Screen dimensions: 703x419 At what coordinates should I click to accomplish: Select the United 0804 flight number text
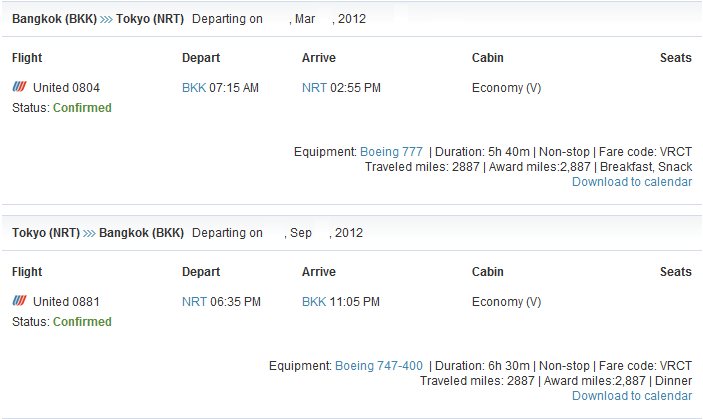point(66,88)
